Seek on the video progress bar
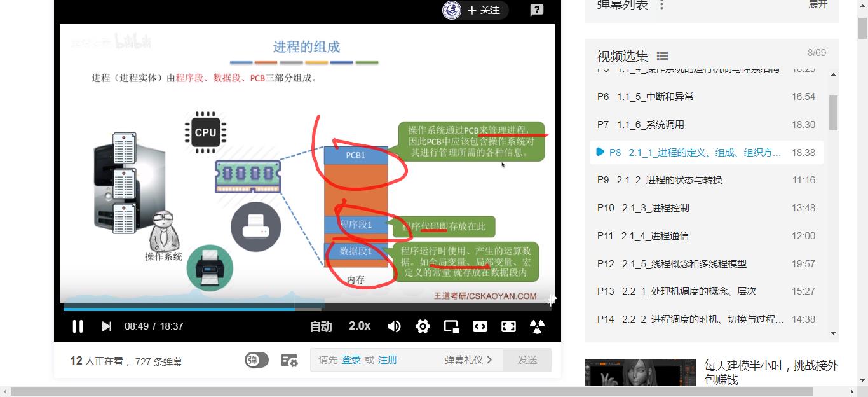The image size is (868, 397). [308, 309]
